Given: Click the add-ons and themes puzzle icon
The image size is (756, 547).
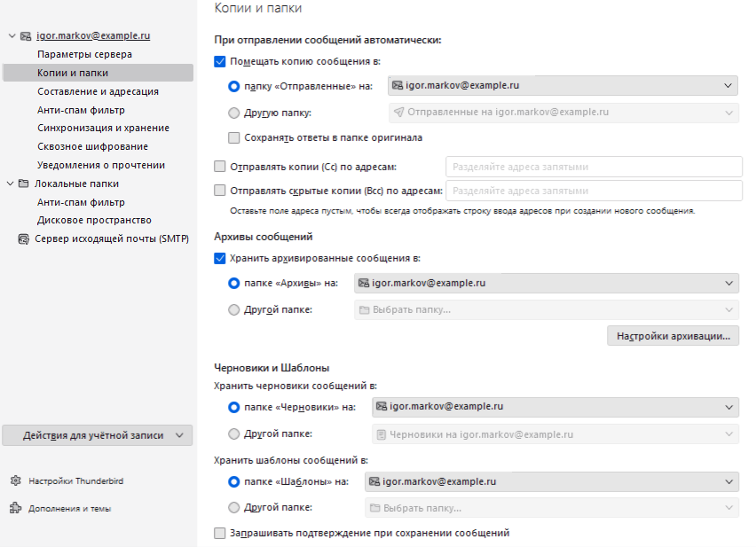Looking at the screenshot, I should tap(15, 508).
